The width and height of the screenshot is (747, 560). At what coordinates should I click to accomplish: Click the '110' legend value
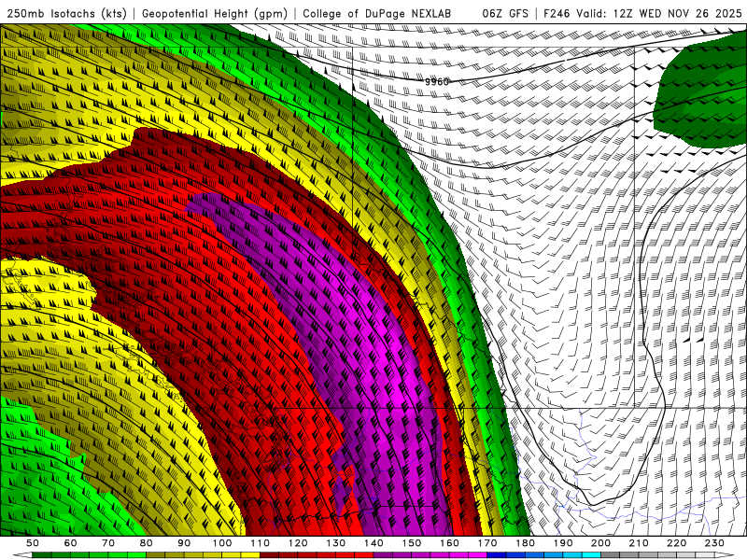click(x=261, y=543)
